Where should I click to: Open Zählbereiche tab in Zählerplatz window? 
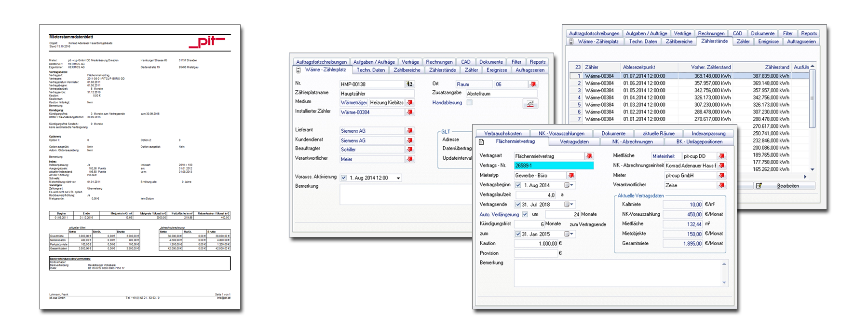pyautogui.click(x=407, y=70)
